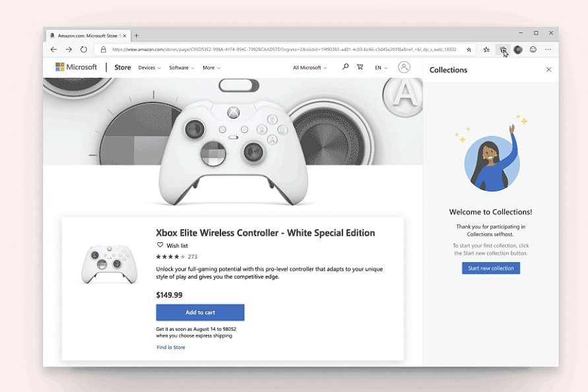Toggle the Collections toolbar icon

(503, 49)
